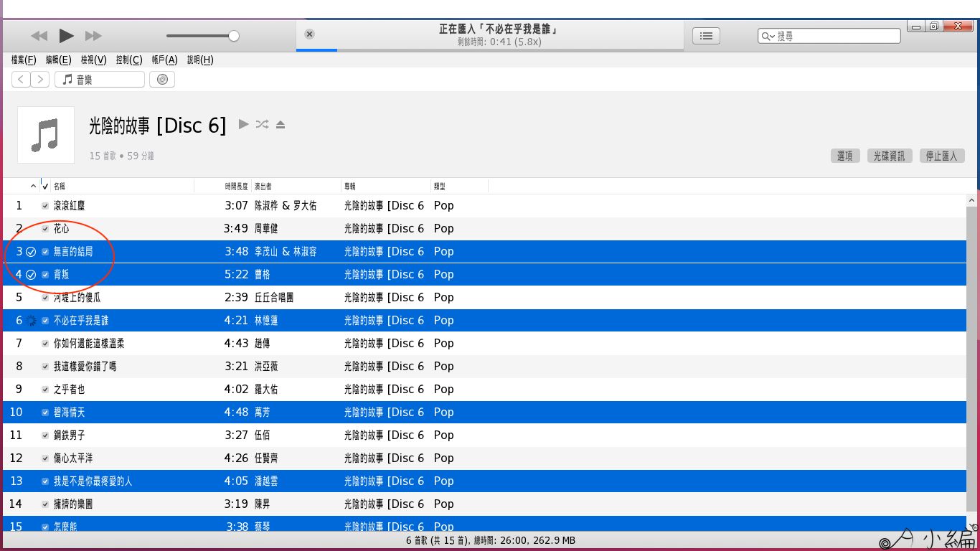
Task: Toggle the checkbox for 你如何還能這樣溫柔
Action: coord(45,344)
